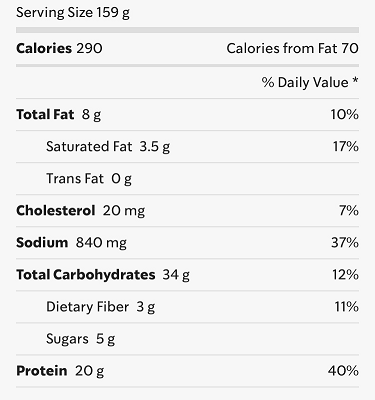Click the 10% Total Fat daily value
The width and height of the screenshot is (375, 400).
[x=345, y=114]
